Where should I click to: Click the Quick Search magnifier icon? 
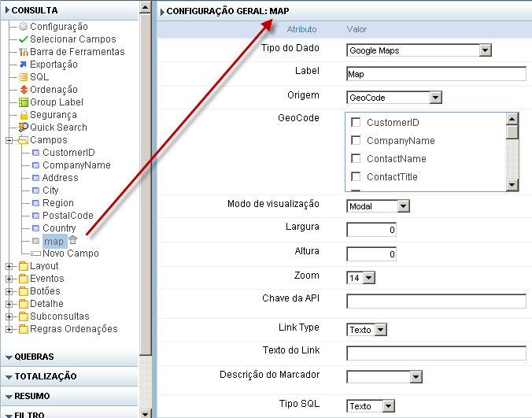click(x=24, y=128)
